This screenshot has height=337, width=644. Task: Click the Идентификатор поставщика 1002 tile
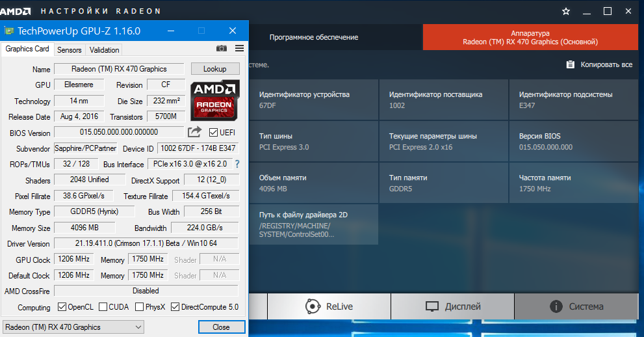tap(444, 100)
